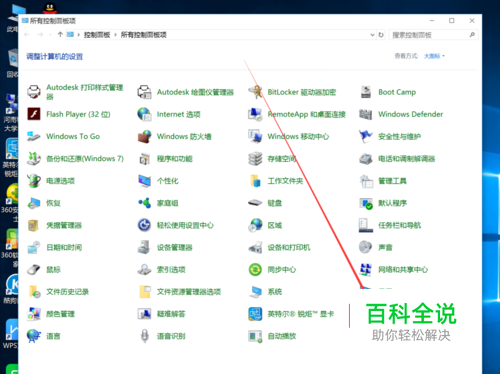Open the 区域 link

(x=275, y=225)
